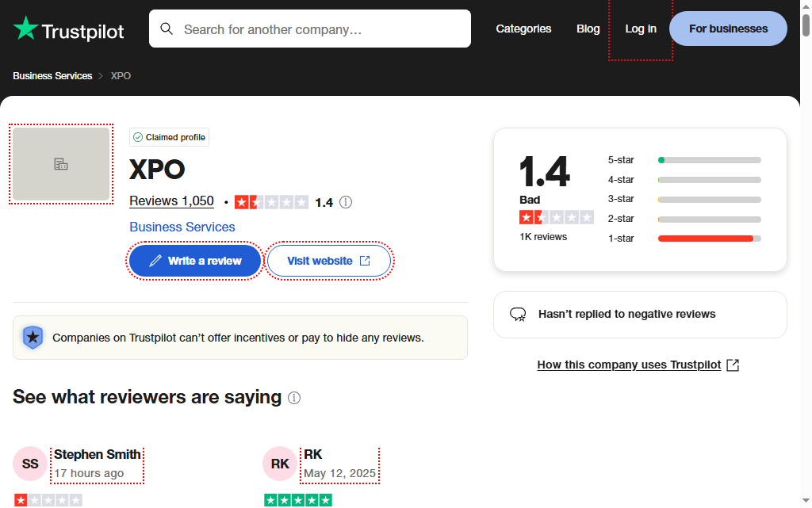Click Stephen Smith's one-star rating
The image size is (812, 508).
pos(48,500)
